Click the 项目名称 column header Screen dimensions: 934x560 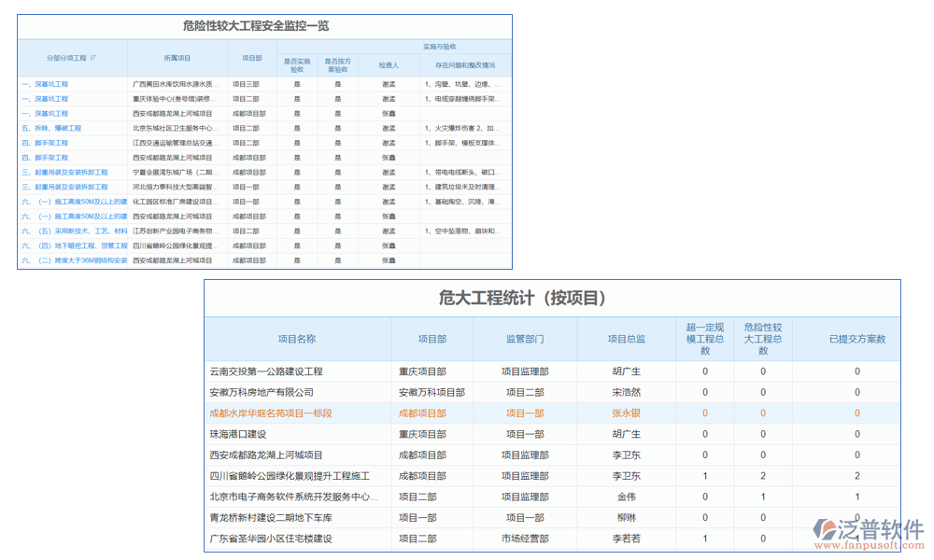299,339
